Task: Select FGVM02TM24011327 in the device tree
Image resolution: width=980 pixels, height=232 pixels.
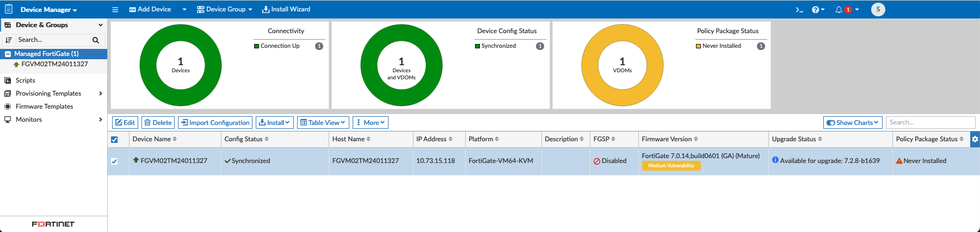Action: [54, 64]
